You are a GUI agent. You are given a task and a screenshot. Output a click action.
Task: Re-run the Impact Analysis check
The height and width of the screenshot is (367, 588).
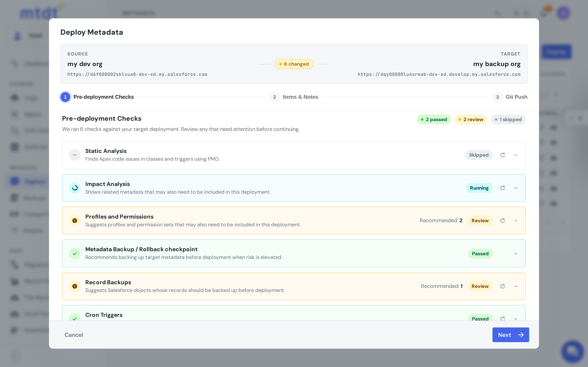pyautogui.click(x=502, y=188)
